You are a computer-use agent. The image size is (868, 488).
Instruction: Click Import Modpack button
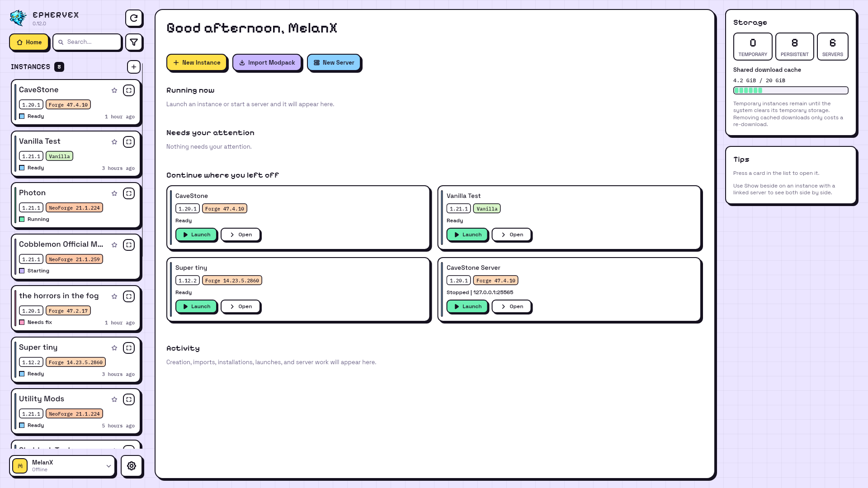point(267,62)
